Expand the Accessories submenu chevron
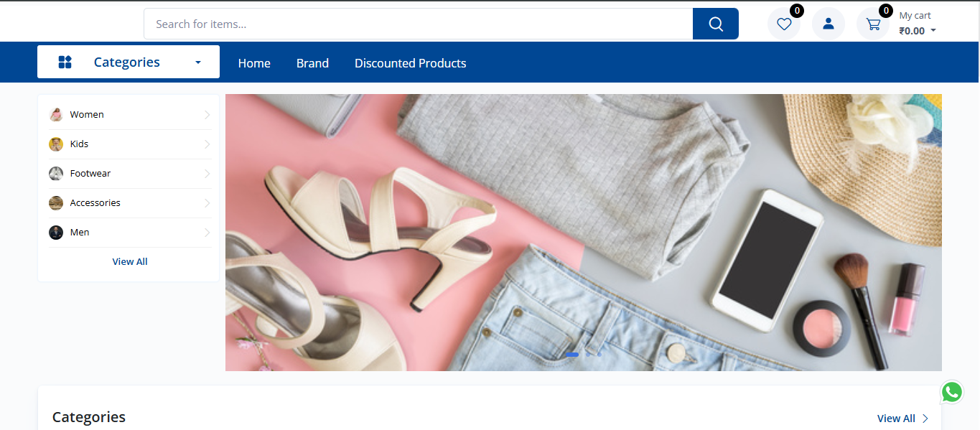Image resolution: width=980 pixels, height=430 pixels. click(207, 203)
